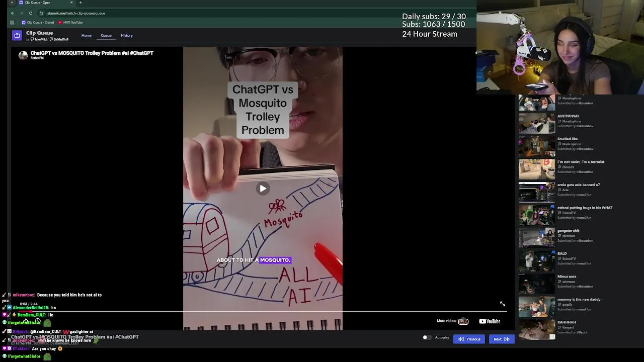
Task: Click the Minus aura clip title
Action: 567,277
